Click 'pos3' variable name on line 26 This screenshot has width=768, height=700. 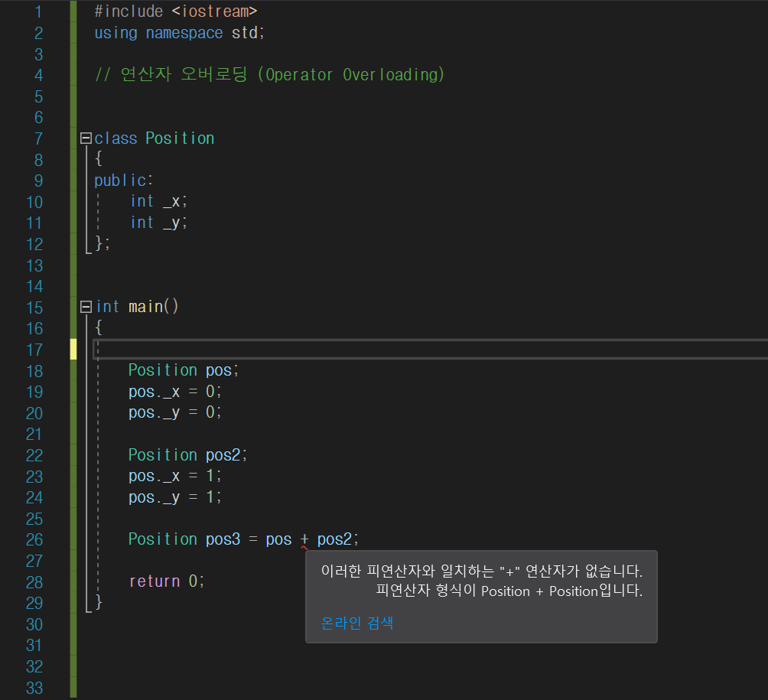223,539
